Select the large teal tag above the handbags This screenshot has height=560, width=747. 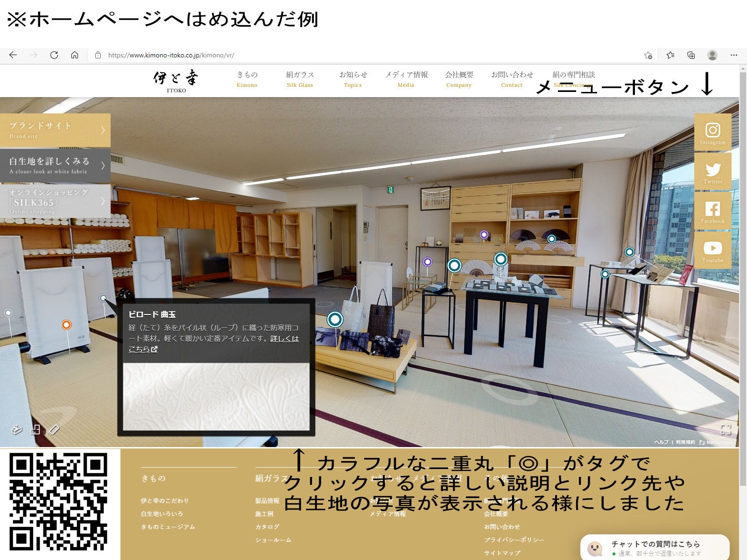(x=335, y=319)
